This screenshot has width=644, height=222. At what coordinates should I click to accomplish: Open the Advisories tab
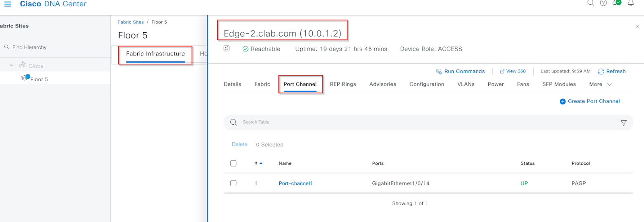click(383, 84)
